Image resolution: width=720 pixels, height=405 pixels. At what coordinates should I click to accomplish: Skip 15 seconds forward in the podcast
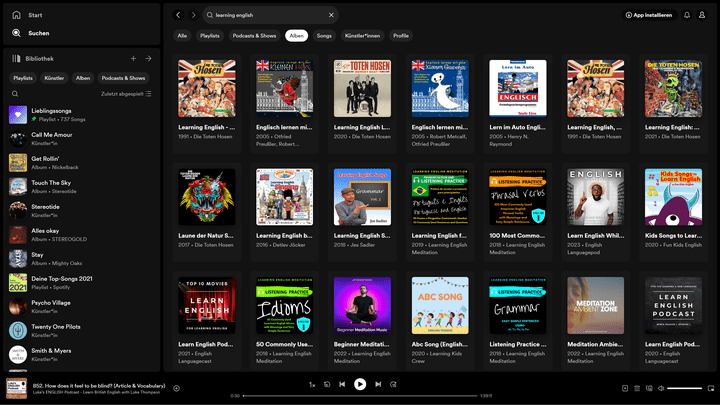(394, 384)
